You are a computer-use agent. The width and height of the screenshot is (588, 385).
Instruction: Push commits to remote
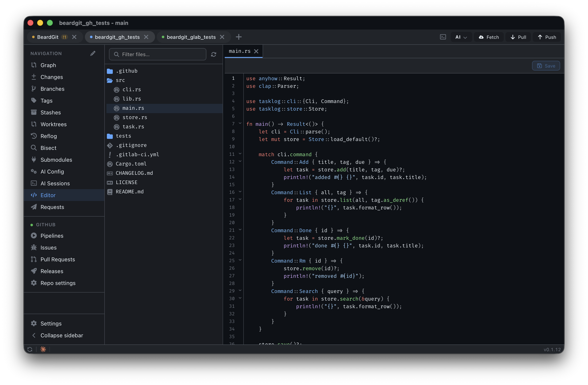click(547, 37)
